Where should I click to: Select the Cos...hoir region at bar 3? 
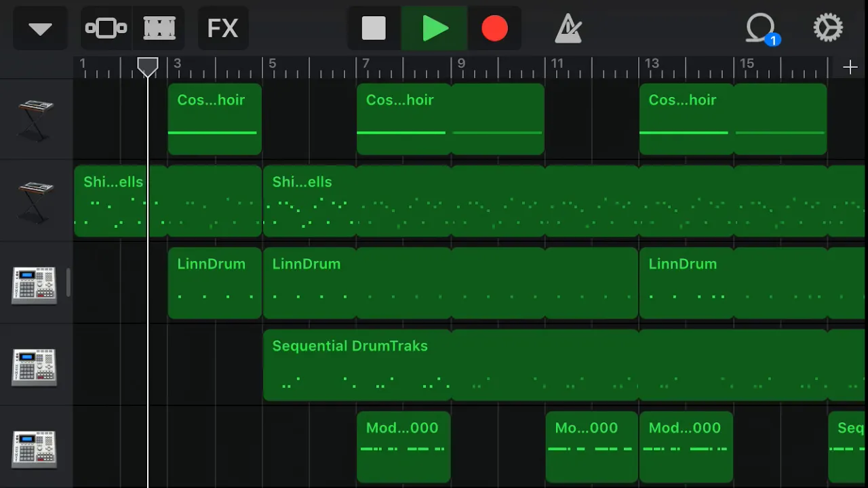click(214, 119)
